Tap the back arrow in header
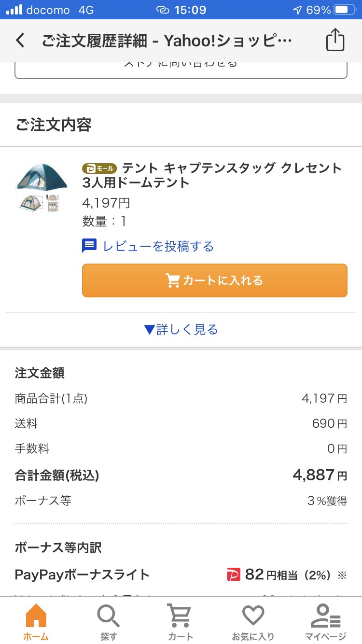The image size is (362, 644). [x=20, y=41]
